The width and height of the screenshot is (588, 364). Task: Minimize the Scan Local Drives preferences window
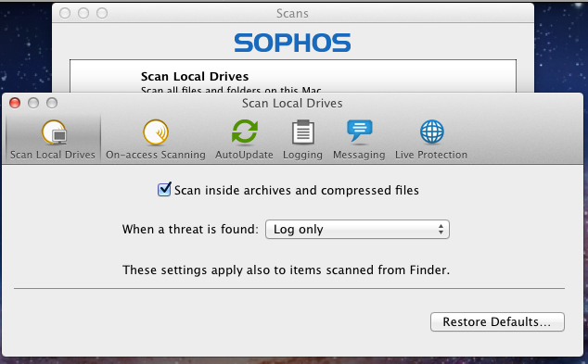pyautogui.click(x=33, y=103)
